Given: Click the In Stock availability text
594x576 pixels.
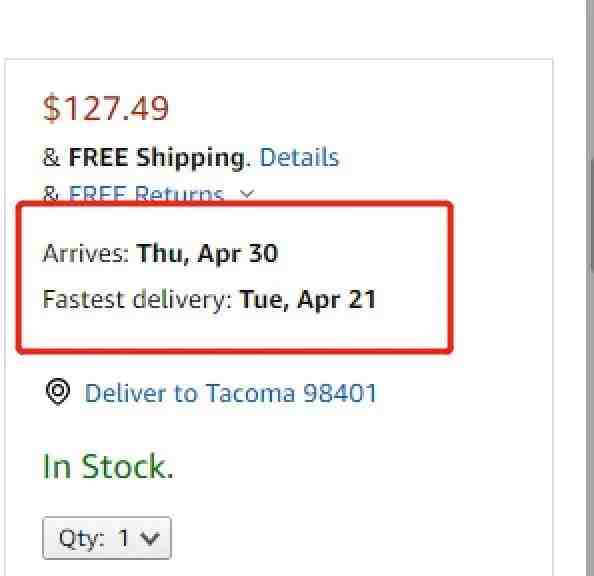Looking at the screenshot, I should [108, 466].
